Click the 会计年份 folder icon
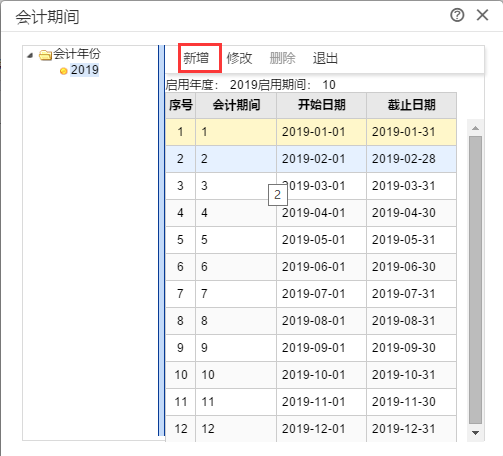The image size is (503, 456). tap(45, 55)
